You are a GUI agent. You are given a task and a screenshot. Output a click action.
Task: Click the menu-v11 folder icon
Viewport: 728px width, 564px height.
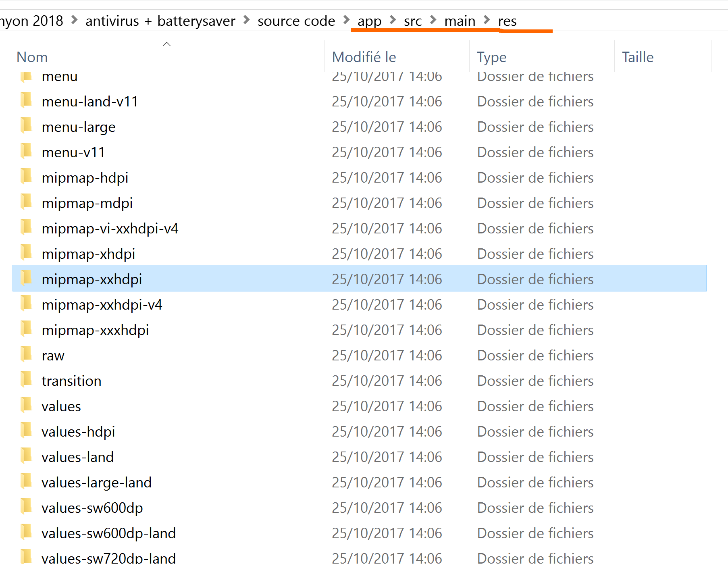tap(26, 151)
